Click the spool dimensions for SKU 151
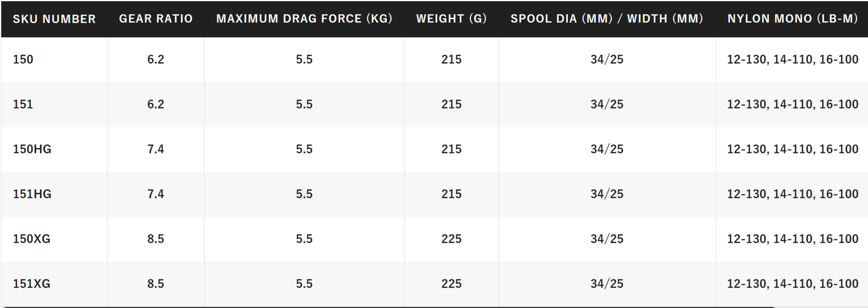Screen dimensions: 868x308 pyautogui.click(x=607, y=104)
